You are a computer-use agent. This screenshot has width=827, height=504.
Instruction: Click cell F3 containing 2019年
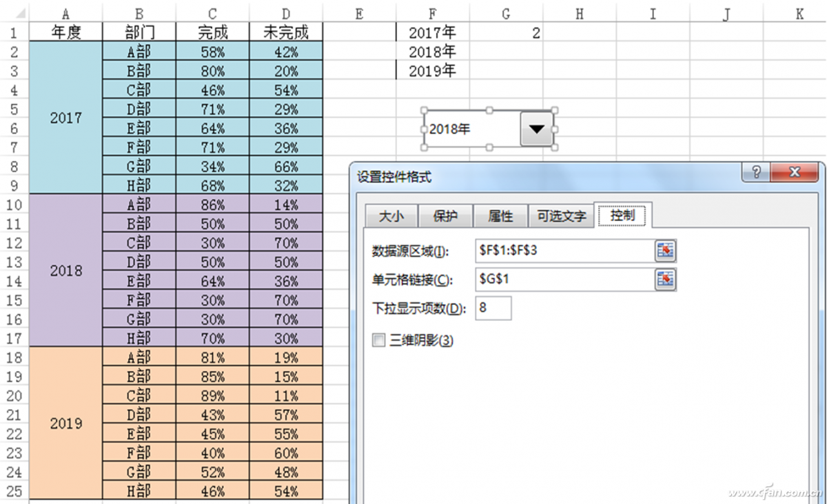[432, 71]
